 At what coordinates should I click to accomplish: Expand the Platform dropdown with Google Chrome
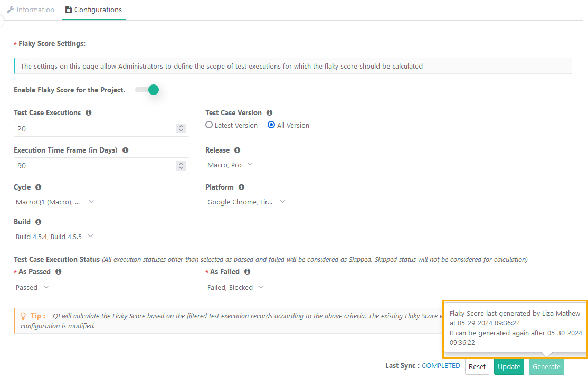coord(246,202)
